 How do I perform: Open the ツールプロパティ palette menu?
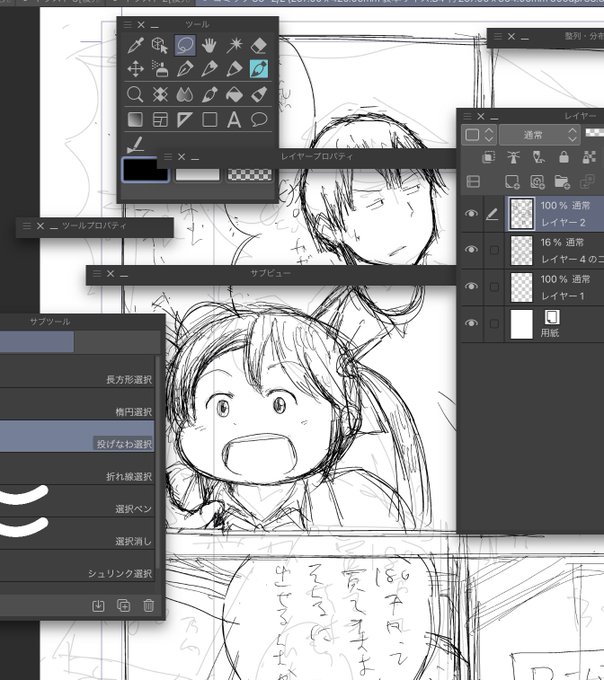[x=27, y=226]
